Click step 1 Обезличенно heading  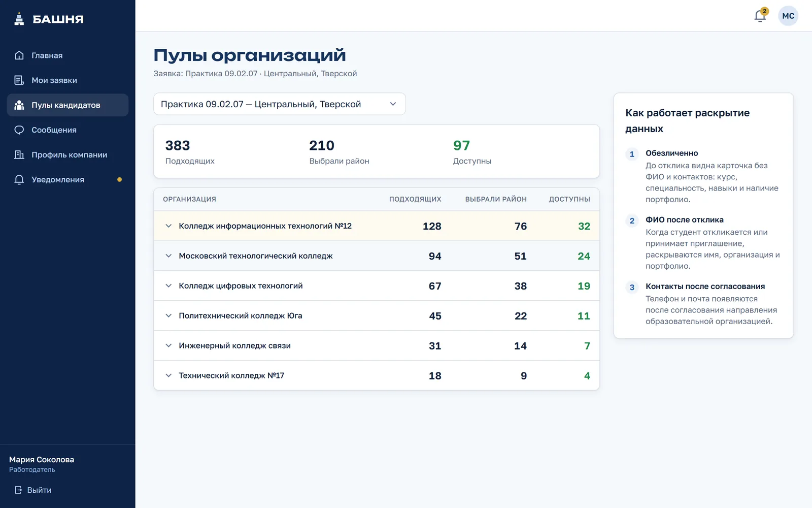(671, 153)
